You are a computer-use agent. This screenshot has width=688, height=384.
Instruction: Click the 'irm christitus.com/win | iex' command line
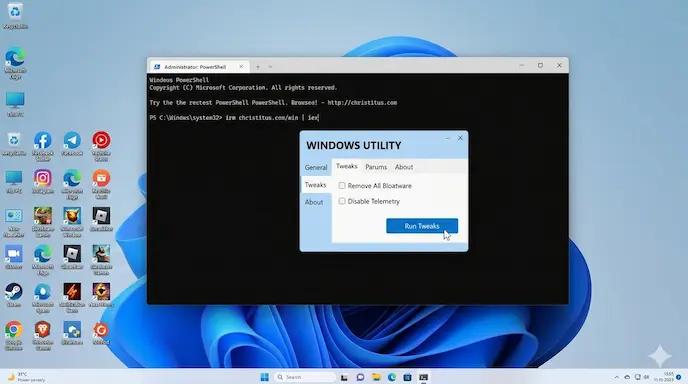[x=272, y=118]
